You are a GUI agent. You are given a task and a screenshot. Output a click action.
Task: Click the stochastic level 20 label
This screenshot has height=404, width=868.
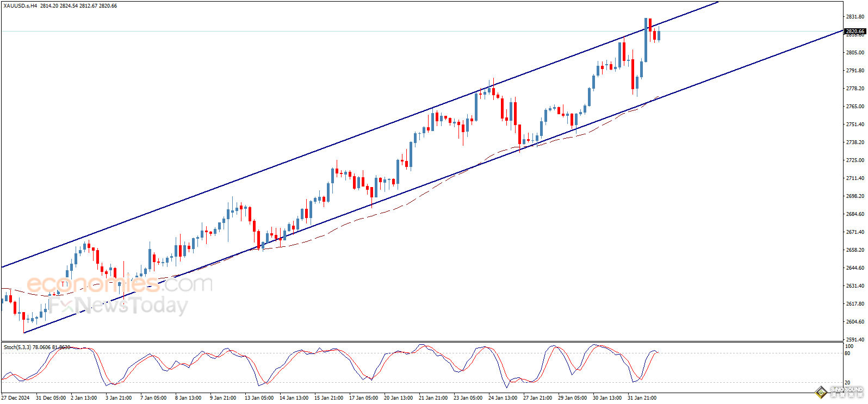[847, 383]
